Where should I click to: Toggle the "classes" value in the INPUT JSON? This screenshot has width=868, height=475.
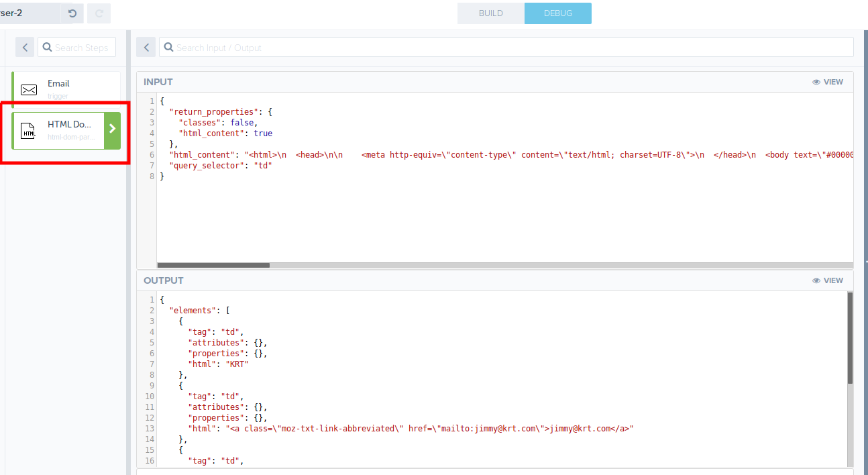[241, 122]
